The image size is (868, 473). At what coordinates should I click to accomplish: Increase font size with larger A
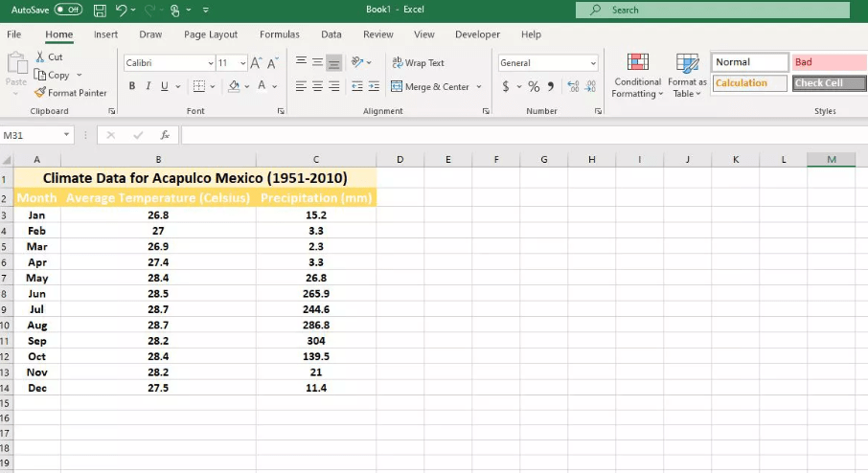(x=256, y=63)
